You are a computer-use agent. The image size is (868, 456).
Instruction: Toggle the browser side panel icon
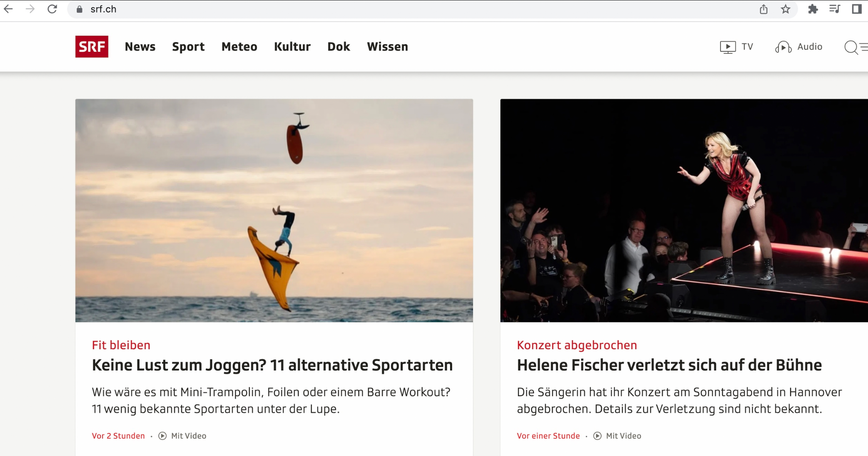[857, 9]
